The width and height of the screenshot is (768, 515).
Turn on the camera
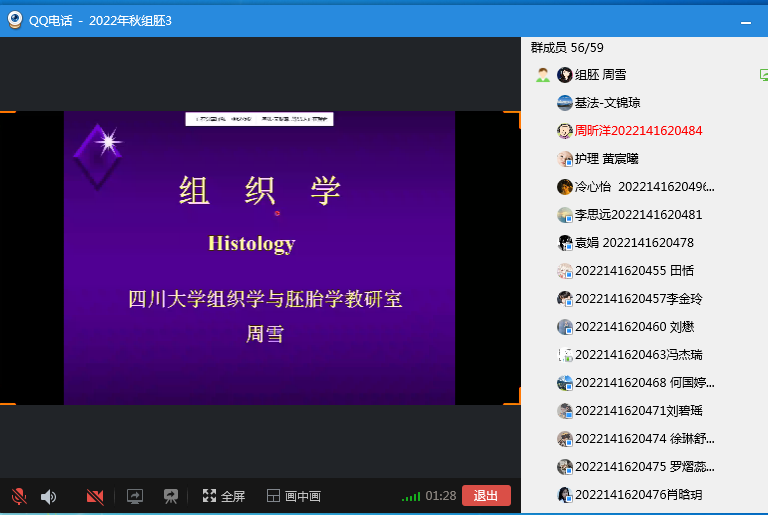(x=95, y=496)
